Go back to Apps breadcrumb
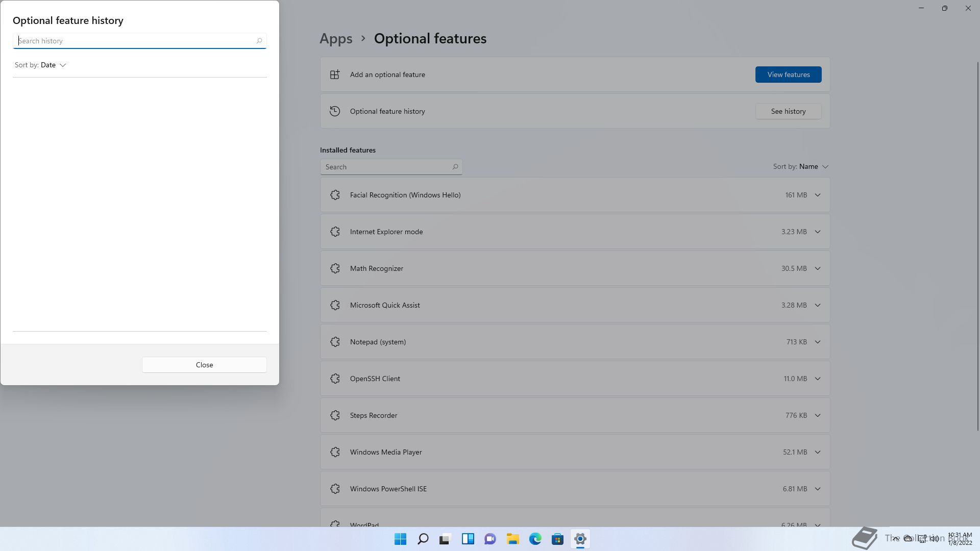 (336, 38)
